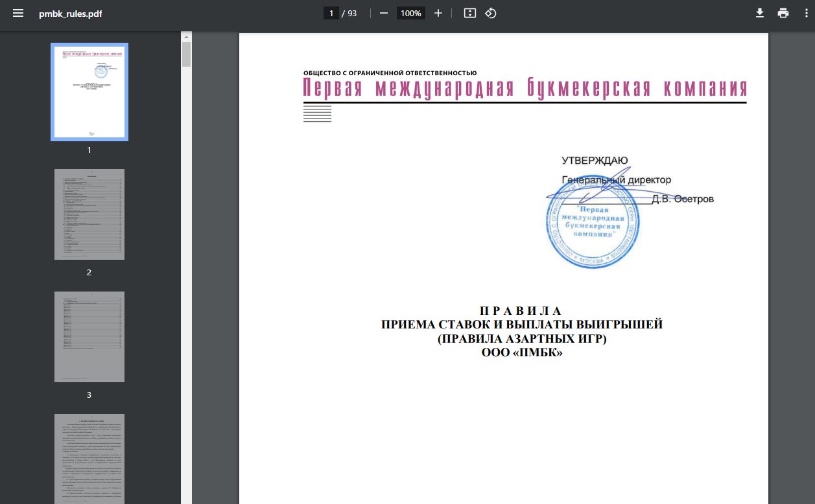Click the page number input field
The image size is (815, 504).
pyautogui.click(x=331, y=13)
